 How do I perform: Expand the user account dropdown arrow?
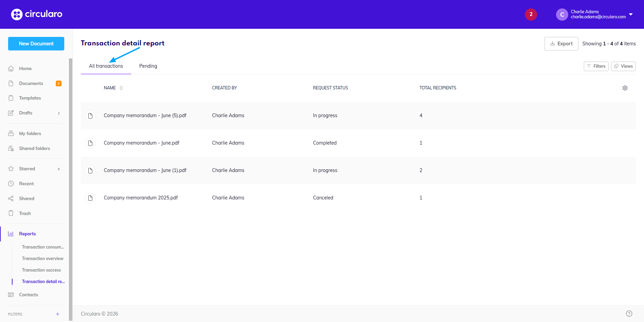point(631,14)
